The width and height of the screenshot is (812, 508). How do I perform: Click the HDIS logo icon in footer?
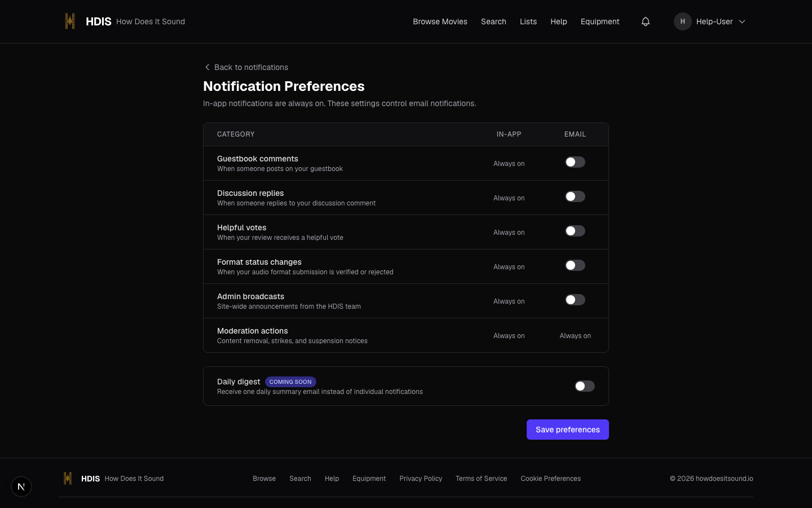tap(68, 479)
